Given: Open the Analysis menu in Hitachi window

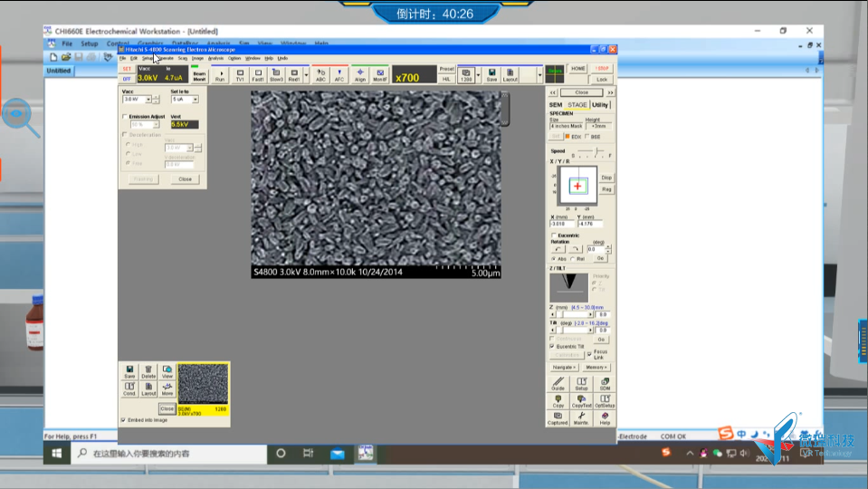Looking at the screenshot, I should 215,58.
